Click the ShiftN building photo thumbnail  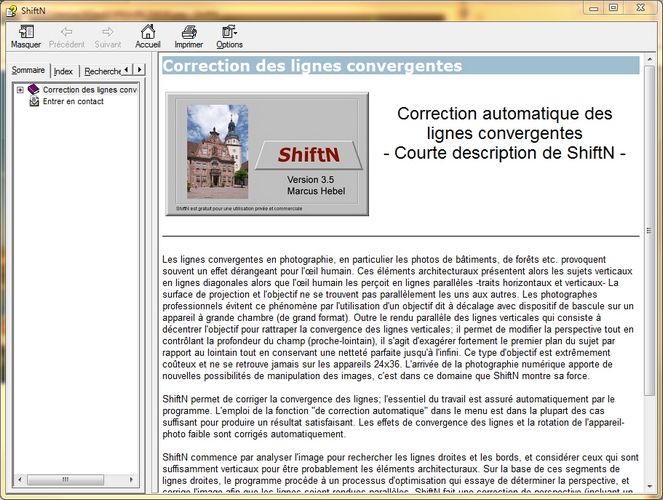[217, 148]
